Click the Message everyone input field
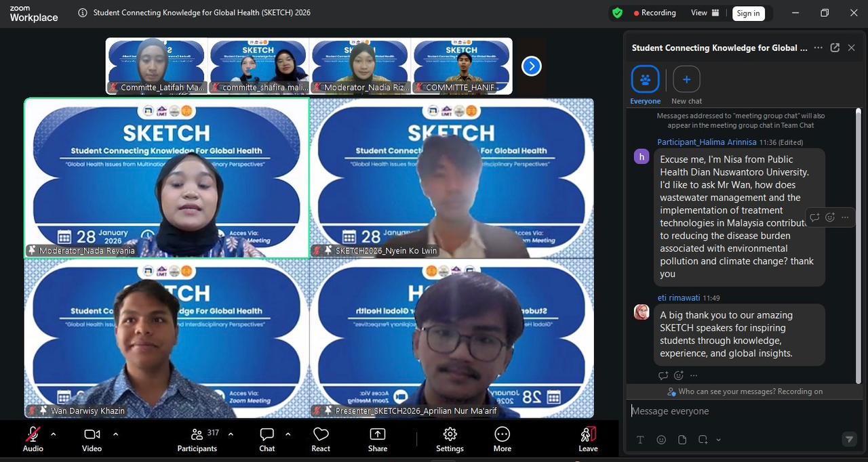This screenshot has width=868, height=462. click(732, 411)
